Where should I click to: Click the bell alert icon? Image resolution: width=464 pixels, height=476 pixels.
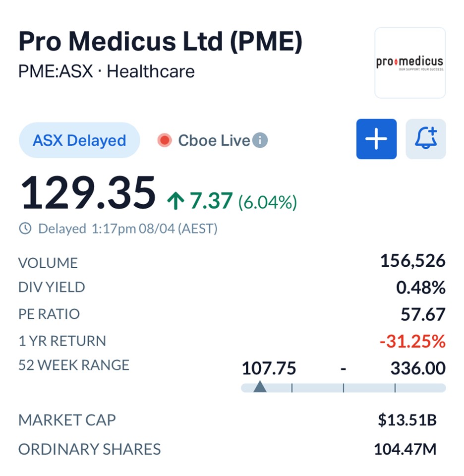pos(425,139)
